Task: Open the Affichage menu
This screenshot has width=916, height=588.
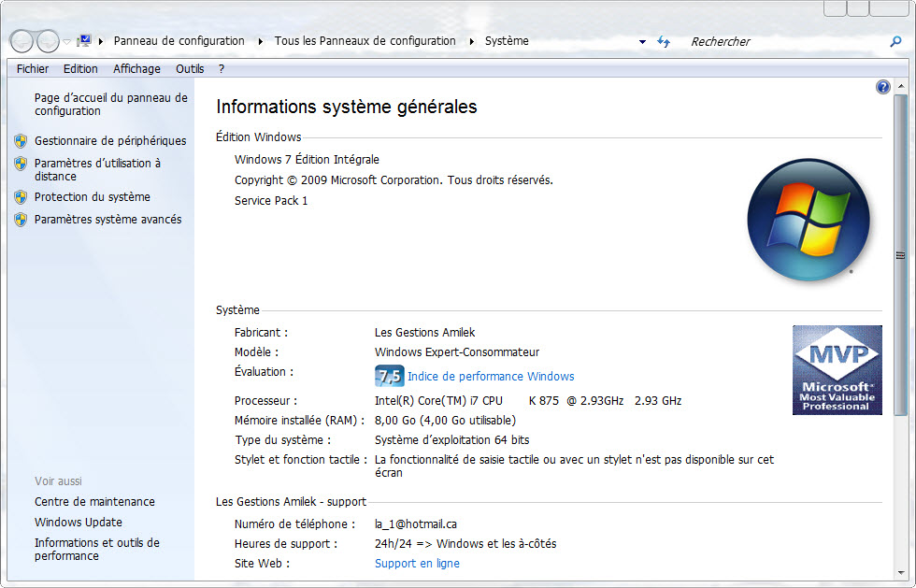Action: click(136, 69)
